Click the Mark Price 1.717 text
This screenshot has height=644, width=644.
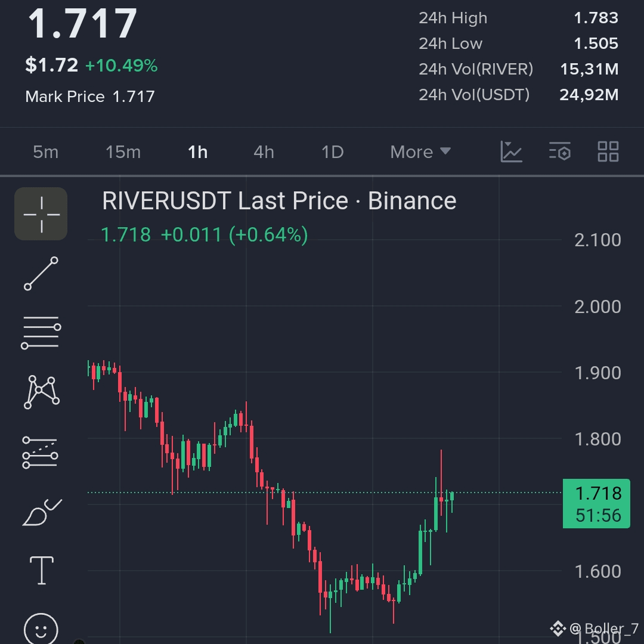(90, 97)
